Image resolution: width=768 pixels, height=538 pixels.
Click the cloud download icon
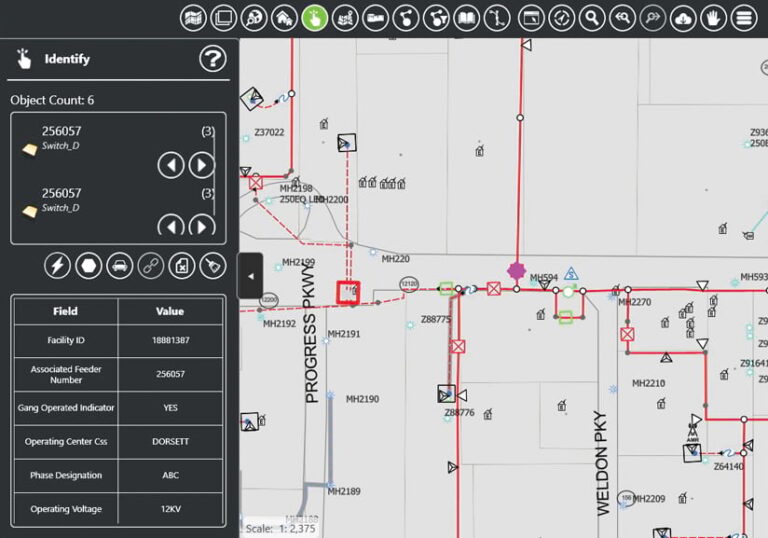(x=683, y=18)
